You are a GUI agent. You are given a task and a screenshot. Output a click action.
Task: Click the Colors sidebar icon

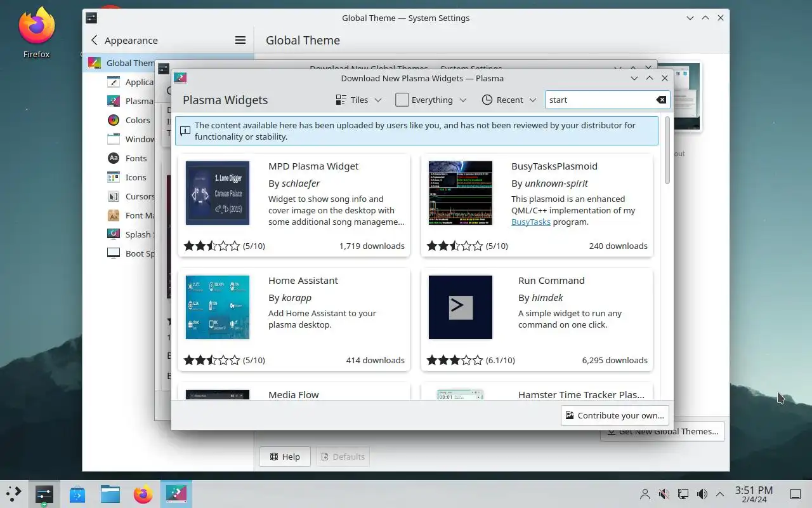pyautogui.click(x=114, y=120)
